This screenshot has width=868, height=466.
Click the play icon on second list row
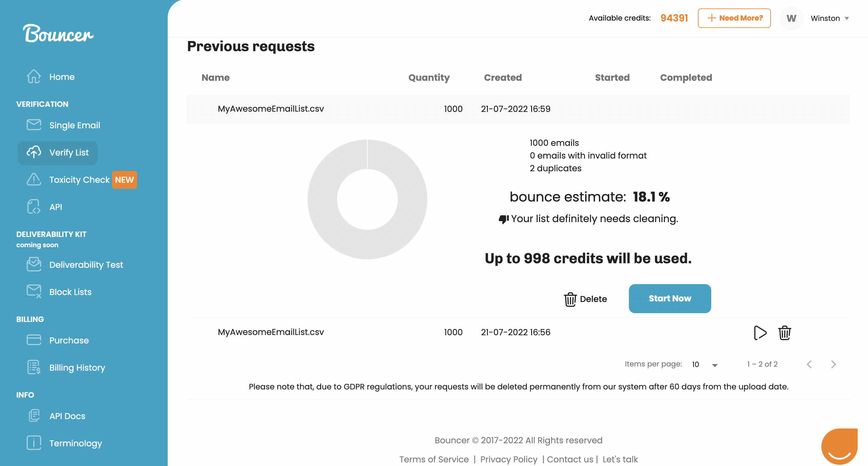[760, 333]
